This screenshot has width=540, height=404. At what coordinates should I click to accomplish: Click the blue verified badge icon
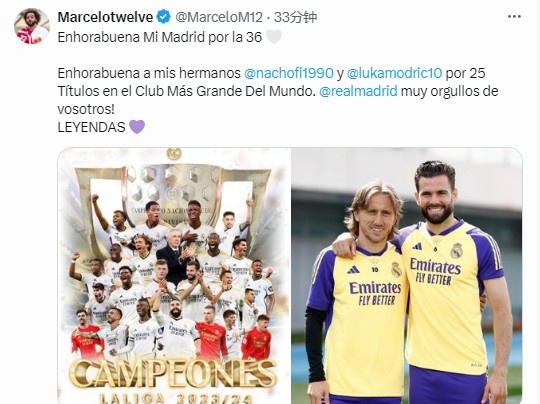[x=164, y=17]
